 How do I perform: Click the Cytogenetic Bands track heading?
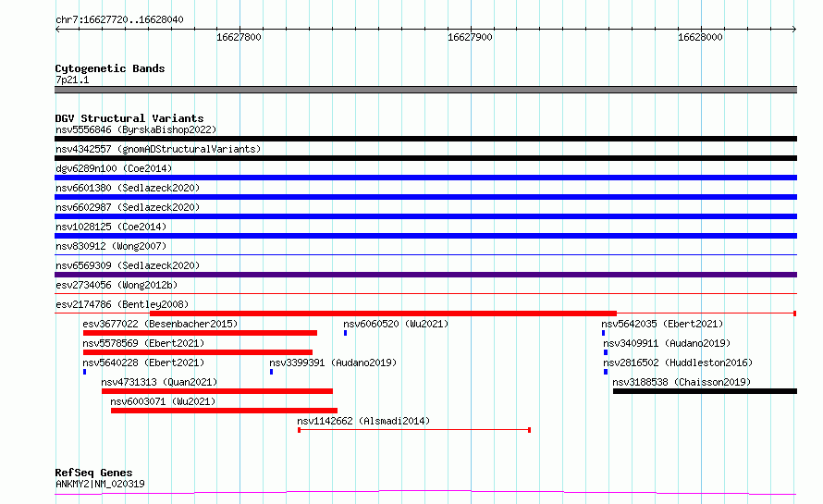tap(110, 68)
